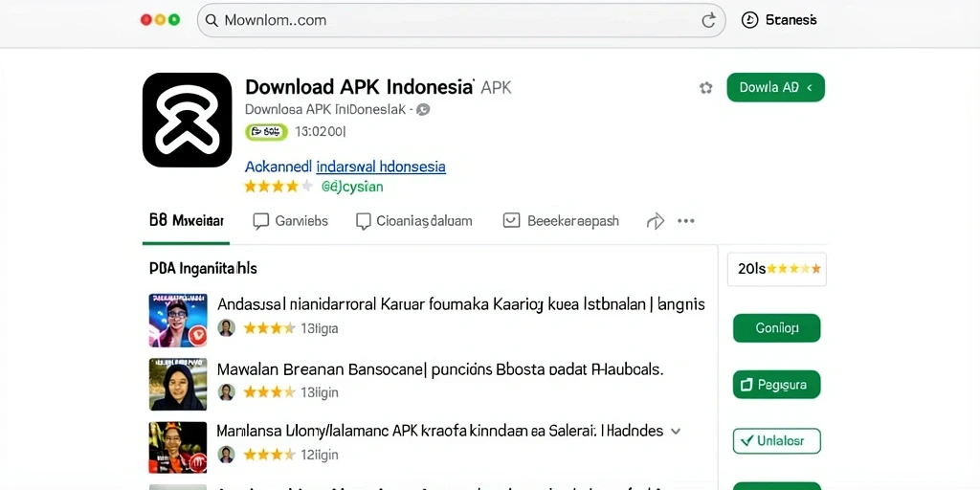Click the PDA Inganiitahls heading

203,269
